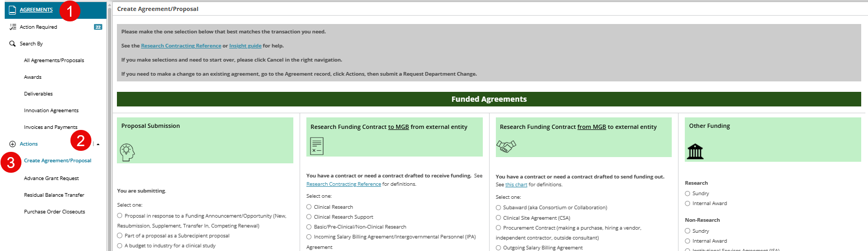Click the sidebar vertical scrollbar
868x251 pixels.
(x=110, y=125)
